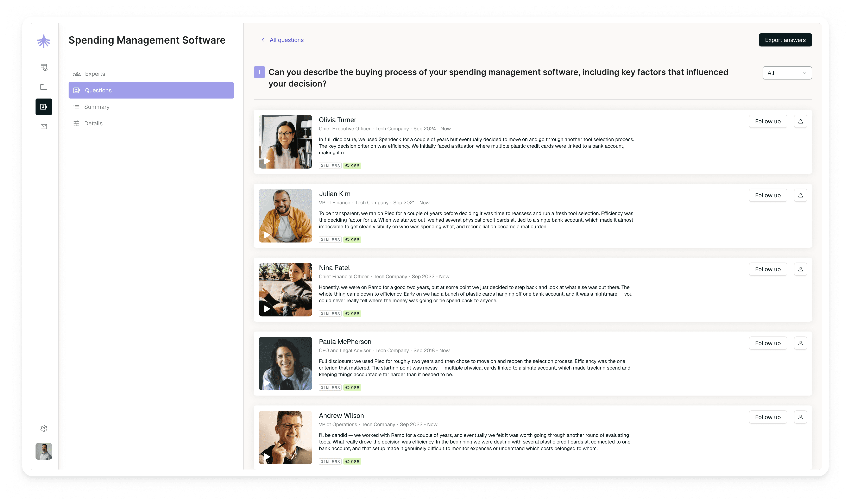Click the name Paula McPherson
Image resolution: width=851 pixels, height=504 pixels.
(x=345, y=342)
